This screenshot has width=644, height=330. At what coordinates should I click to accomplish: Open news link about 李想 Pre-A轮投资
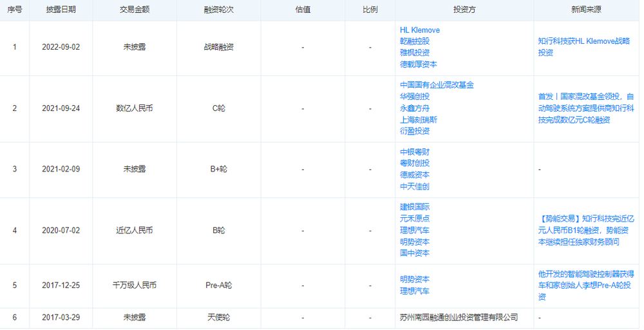pyautogui.click(x=586, y=286)
